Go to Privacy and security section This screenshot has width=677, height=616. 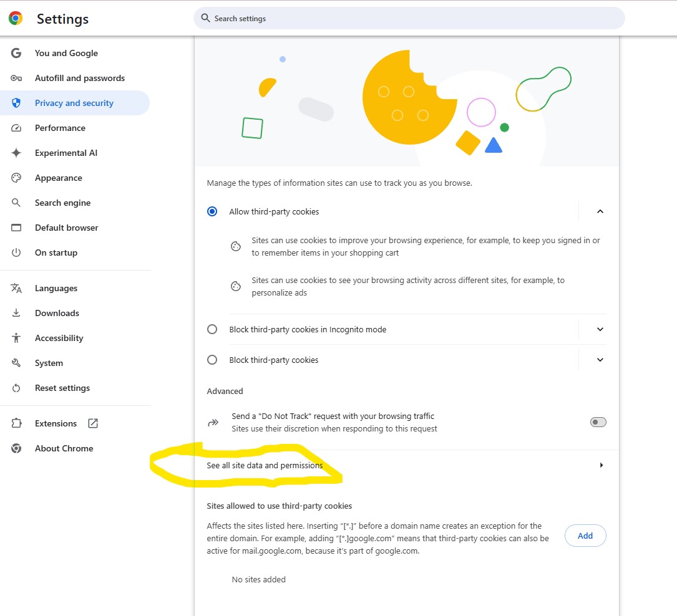[x=75, y=103]
